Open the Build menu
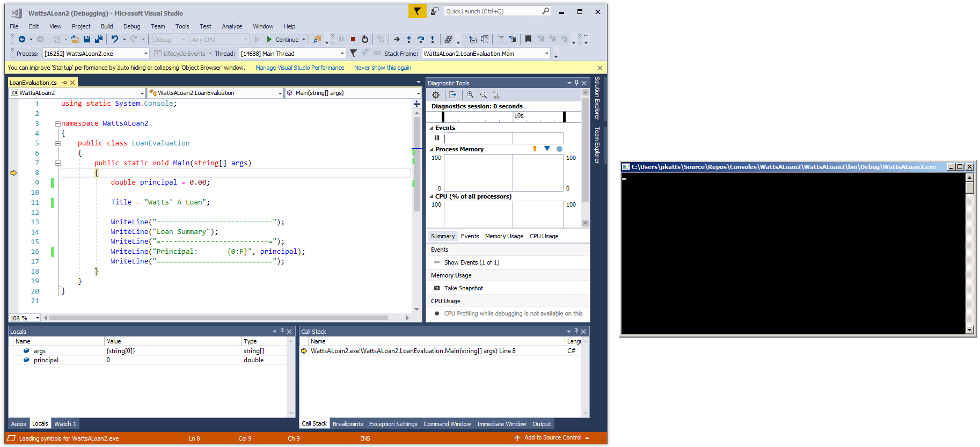 (x=107, y=26)
